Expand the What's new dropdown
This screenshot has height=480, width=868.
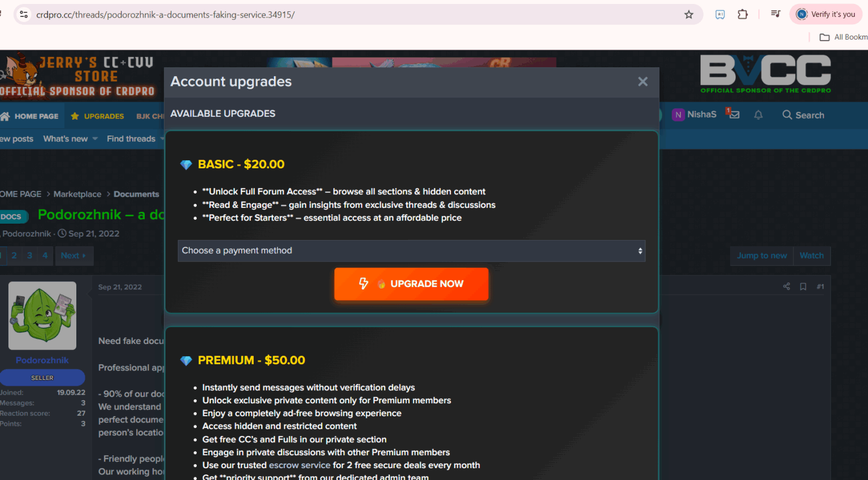[70, 138]
